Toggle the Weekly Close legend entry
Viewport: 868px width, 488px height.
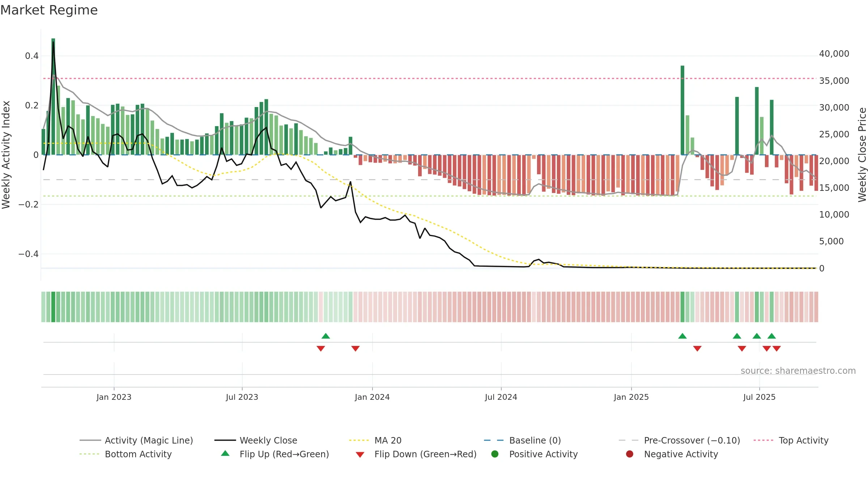(256, 440)
